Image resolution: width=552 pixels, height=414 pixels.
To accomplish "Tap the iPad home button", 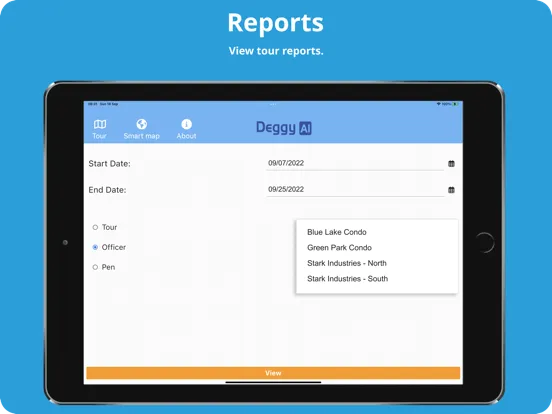I will click(485, 243).
